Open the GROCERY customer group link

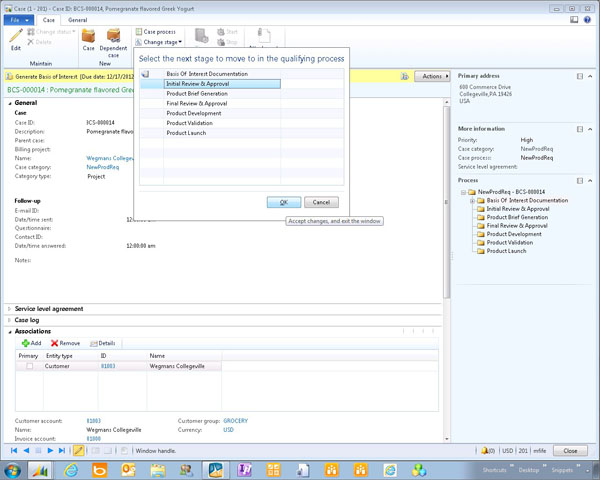tap(236, 421)
